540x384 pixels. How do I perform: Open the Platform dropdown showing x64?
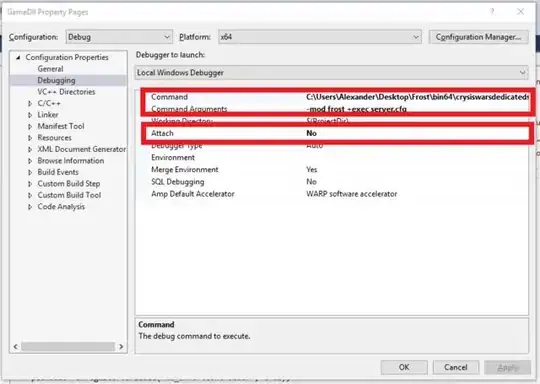point(320,37)
